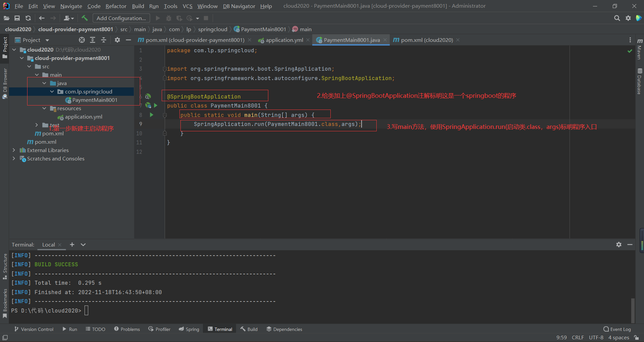Screen dimensions: 644x342
Task: Add a new terminal session tab
Action: pyautogui.click(x=72, y=245)
